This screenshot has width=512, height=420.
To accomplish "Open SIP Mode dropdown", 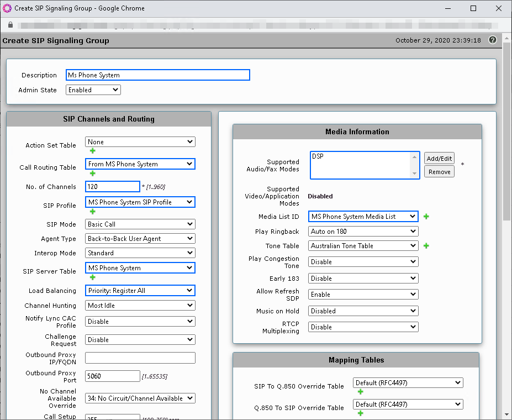I will 140,224.
